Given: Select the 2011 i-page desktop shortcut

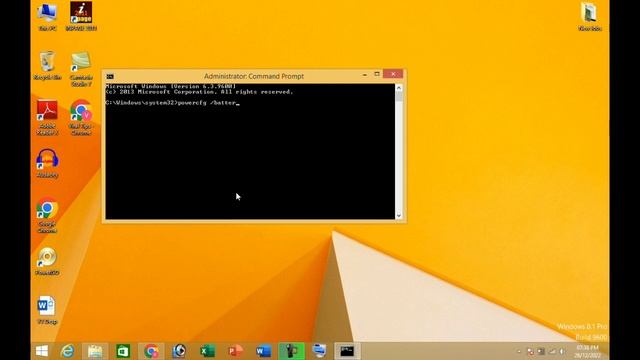Looking at the screenshot, I should click(x=81, y=16).
